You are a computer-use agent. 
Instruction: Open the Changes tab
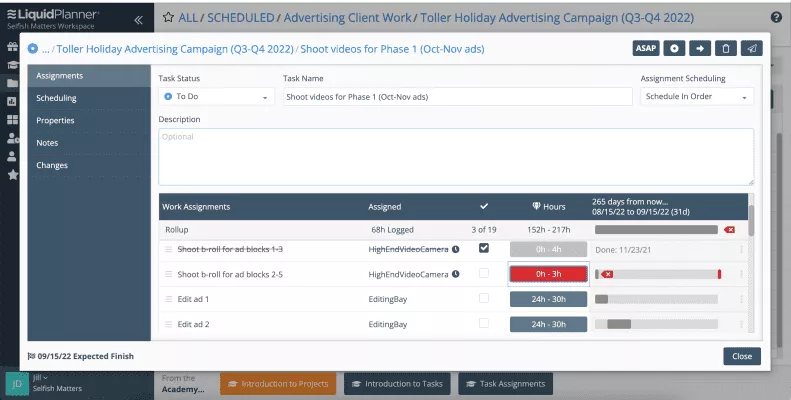click(52, 165)
